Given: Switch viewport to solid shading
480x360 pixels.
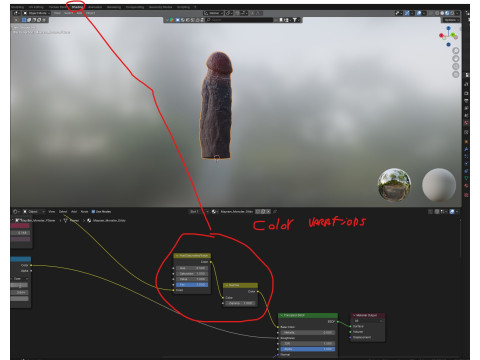Looking at the screenshot, I should 442,13.
